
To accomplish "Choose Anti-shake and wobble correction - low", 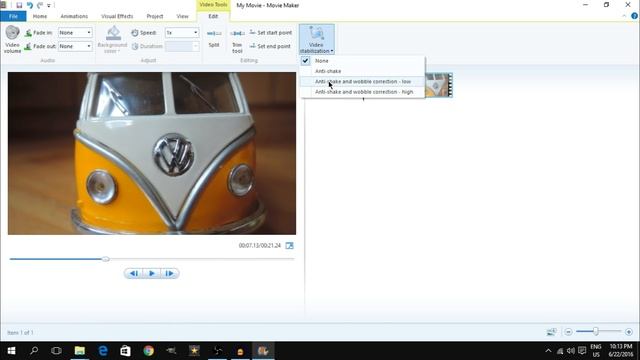I will click(x=362, y=81).
